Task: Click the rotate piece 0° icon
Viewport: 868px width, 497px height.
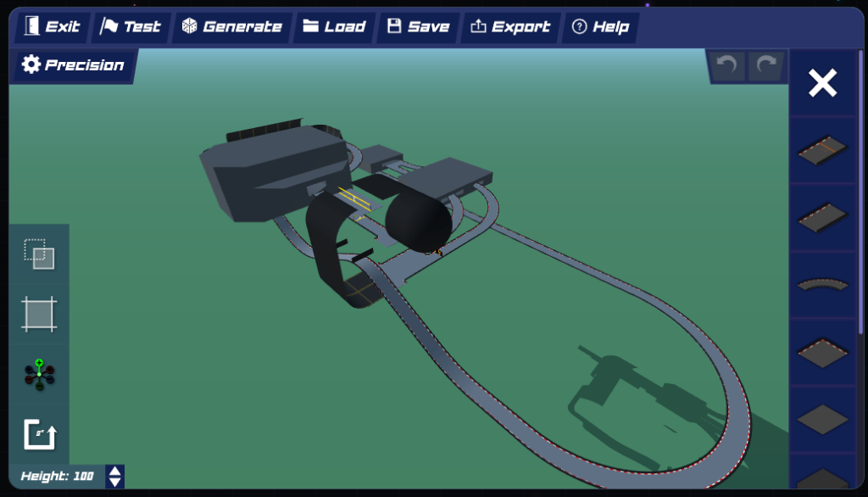Action: [39, 434]
